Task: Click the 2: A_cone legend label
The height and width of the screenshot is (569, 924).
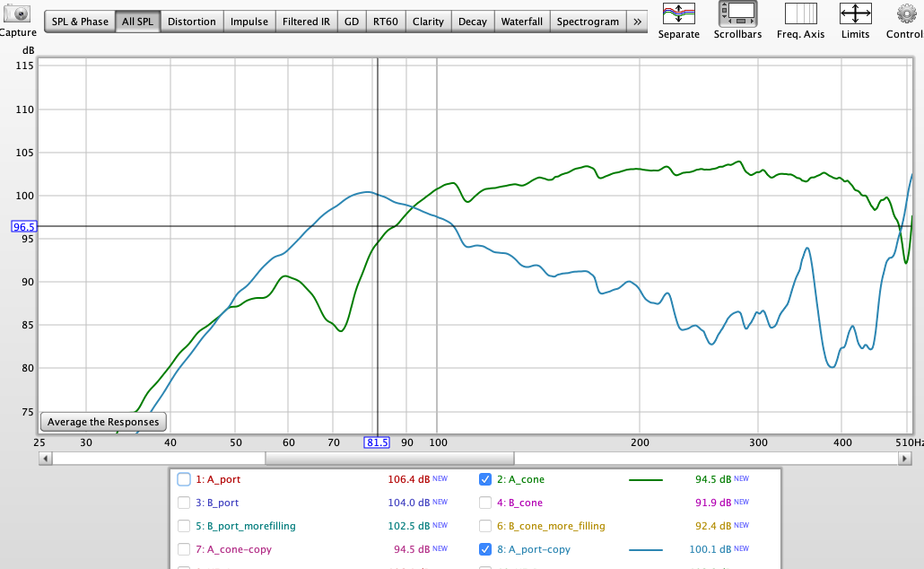Action: tap(520, 479)
